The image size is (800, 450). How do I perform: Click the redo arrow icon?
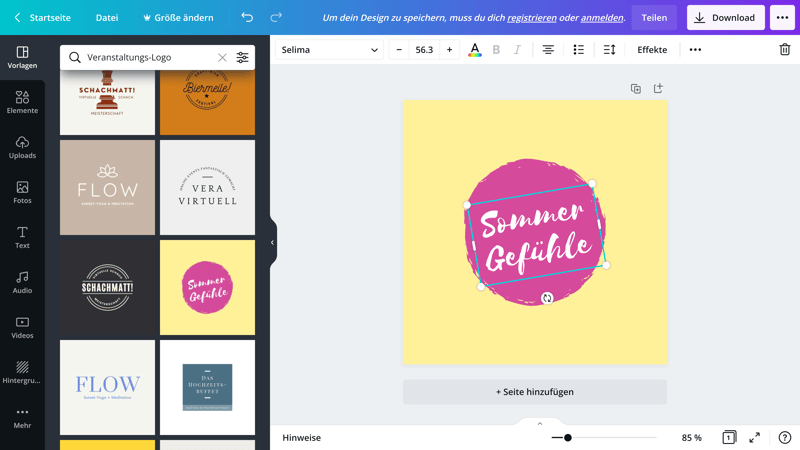coord(276,18)
